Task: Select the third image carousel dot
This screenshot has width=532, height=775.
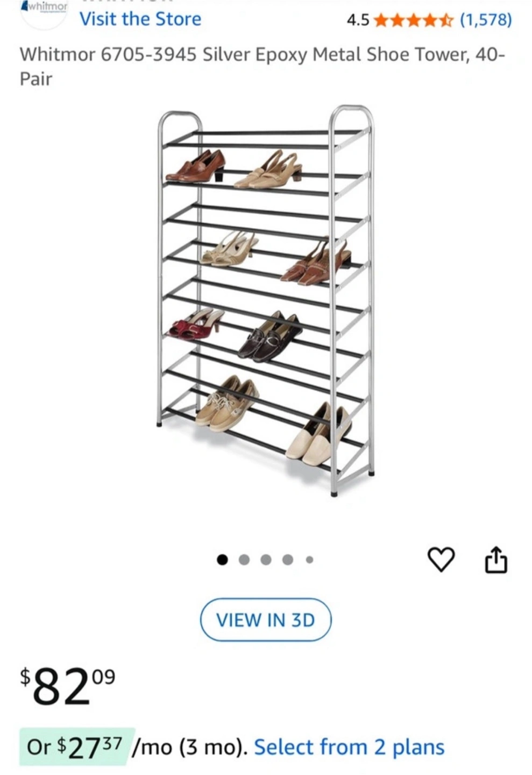Action: (266, 560)
